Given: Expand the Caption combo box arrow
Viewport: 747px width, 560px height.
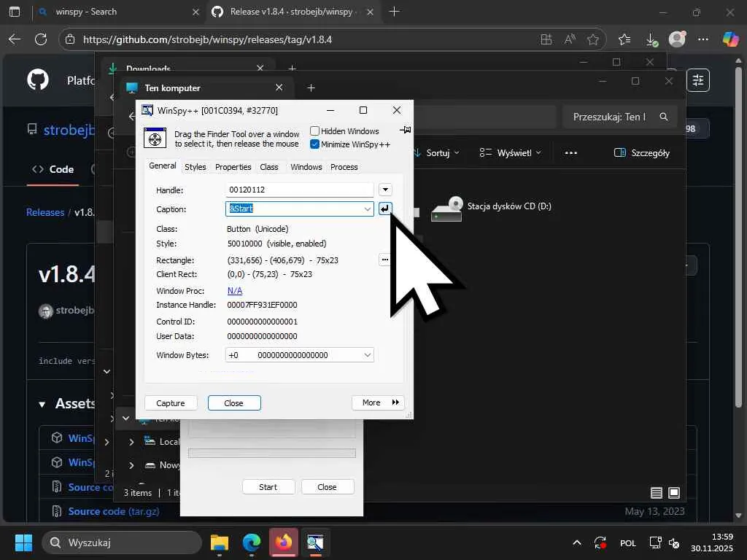Looking at the screenshot, I should click(368, 209).
